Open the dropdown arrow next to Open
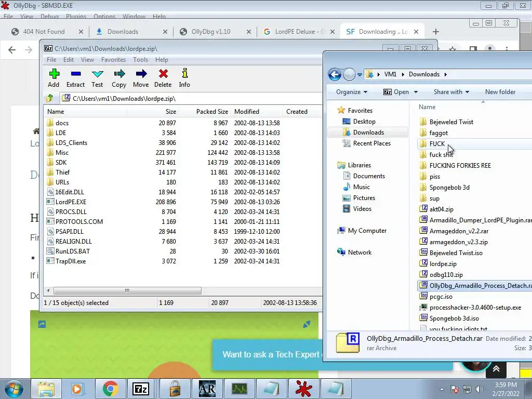Screen dimensions: 532x399 tap(416, 92)
